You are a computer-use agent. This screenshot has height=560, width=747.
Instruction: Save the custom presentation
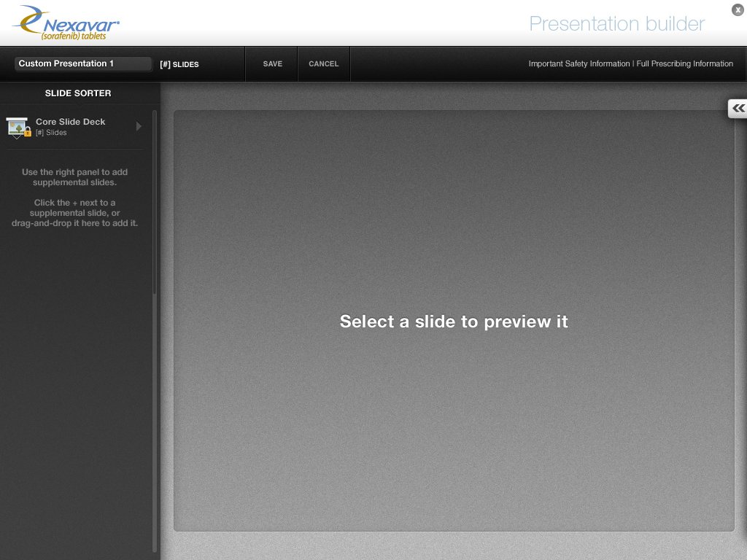(x=272, y=64)
